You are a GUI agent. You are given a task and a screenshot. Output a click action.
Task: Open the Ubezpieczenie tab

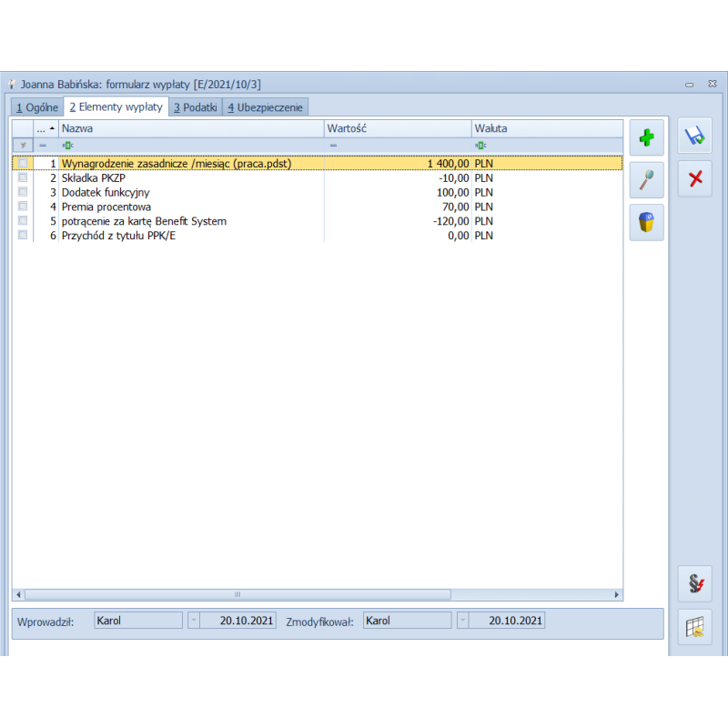point(265,107)
